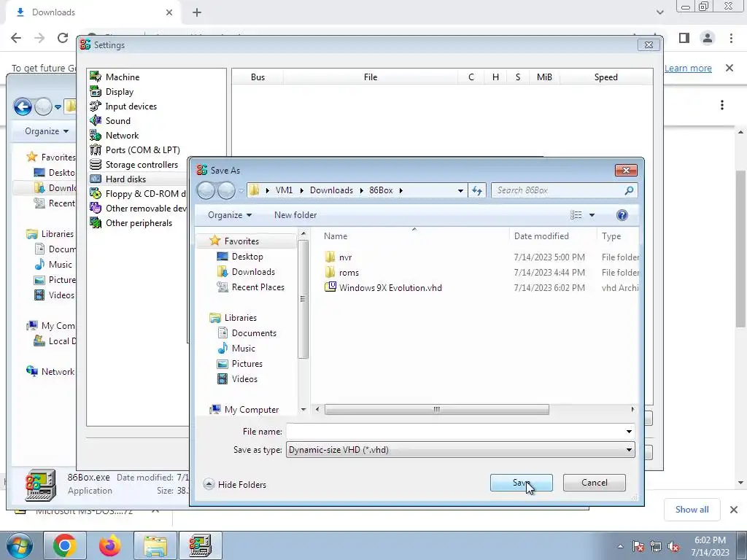
Task: Click 86Box breadcrumb in address bar
Action: tap(381, 190)
